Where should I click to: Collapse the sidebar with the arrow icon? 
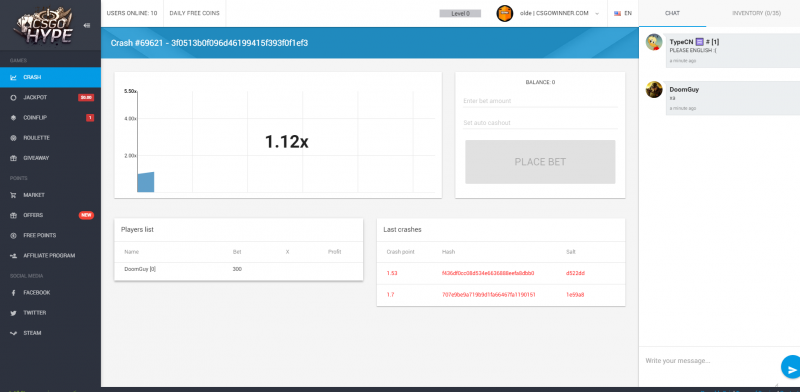87,26
